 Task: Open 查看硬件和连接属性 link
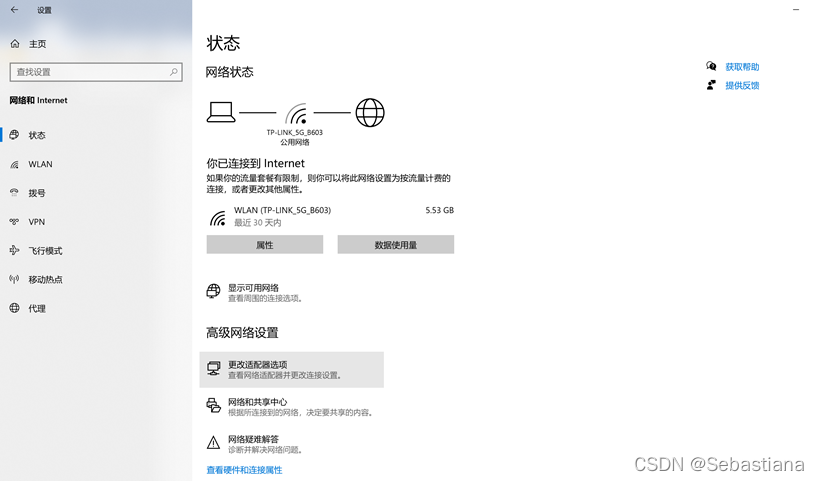click(244, 470)
